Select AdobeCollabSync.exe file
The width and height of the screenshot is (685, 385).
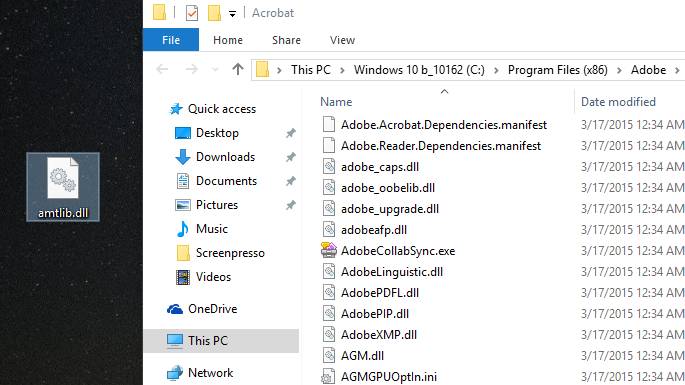coord(398,251)
